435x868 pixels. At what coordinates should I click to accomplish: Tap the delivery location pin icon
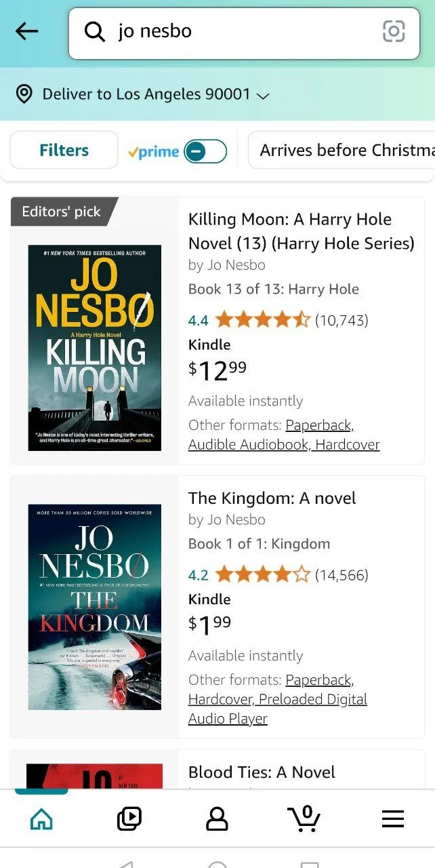[24, 94]
